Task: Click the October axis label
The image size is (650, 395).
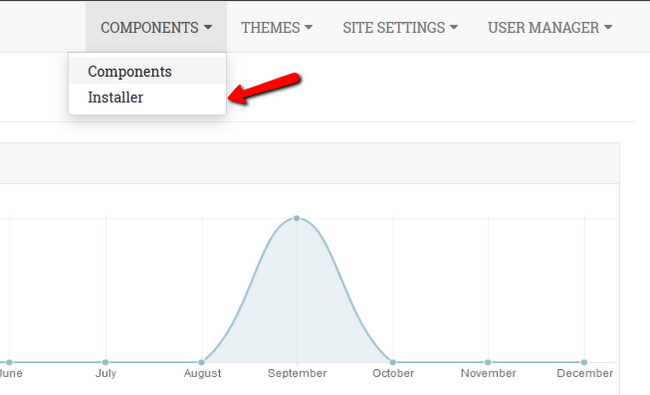Action: click(x=393, y=373)
